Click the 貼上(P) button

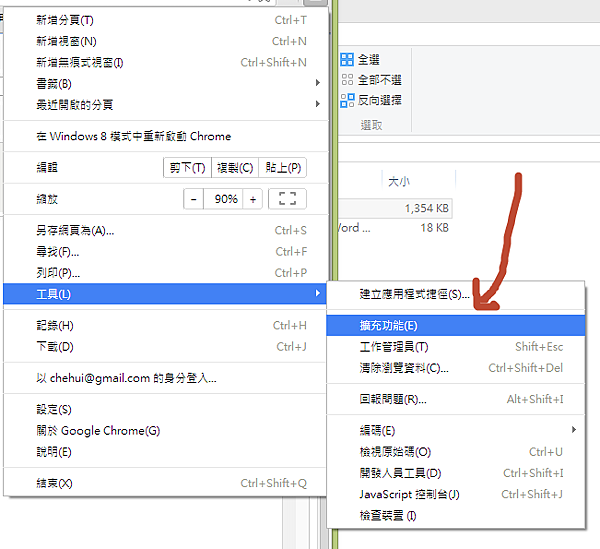[283, 168]
